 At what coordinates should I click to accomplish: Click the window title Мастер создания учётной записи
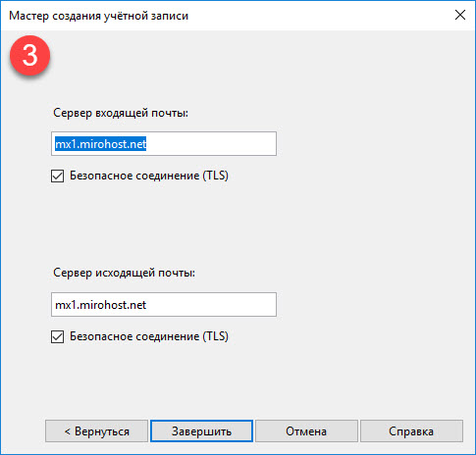point(98,16)
